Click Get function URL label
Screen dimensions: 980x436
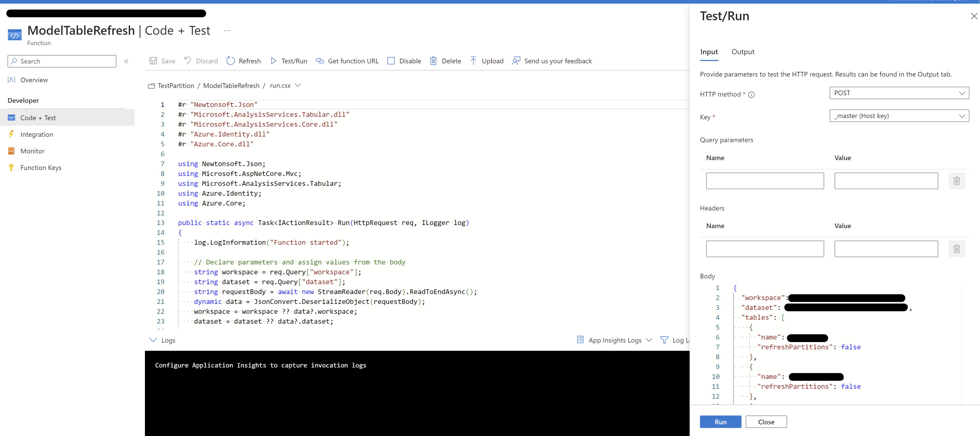coord(353,61)
